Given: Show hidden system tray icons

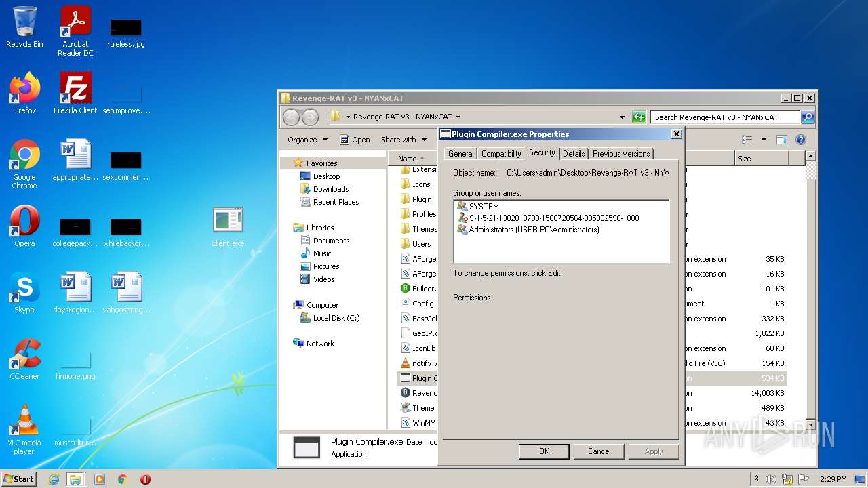Looking at the screenshot, I should [756, 479].
